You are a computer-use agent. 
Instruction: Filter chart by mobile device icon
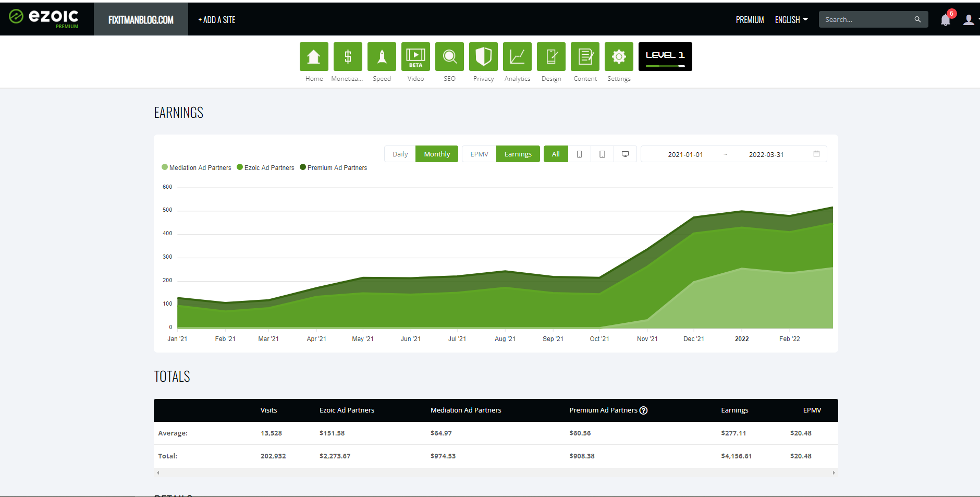[x=579, y=154]
